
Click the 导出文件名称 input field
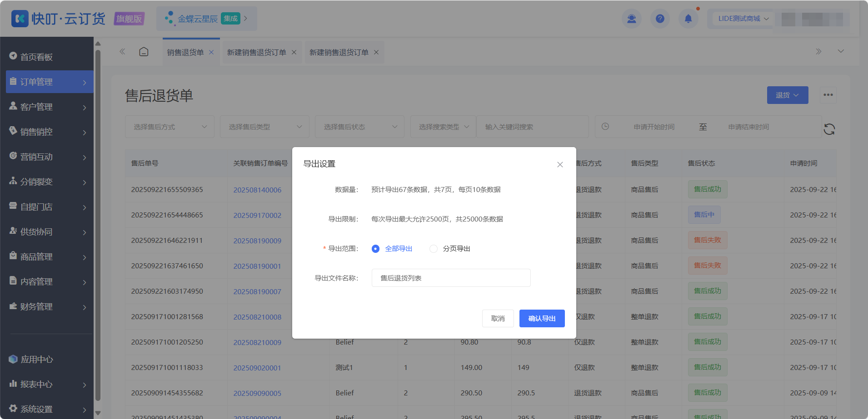pos(451,278)
